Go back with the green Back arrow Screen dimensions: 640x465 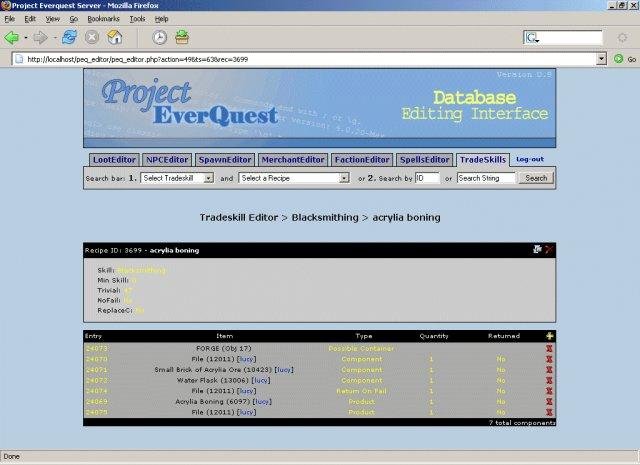click(11, 38)
